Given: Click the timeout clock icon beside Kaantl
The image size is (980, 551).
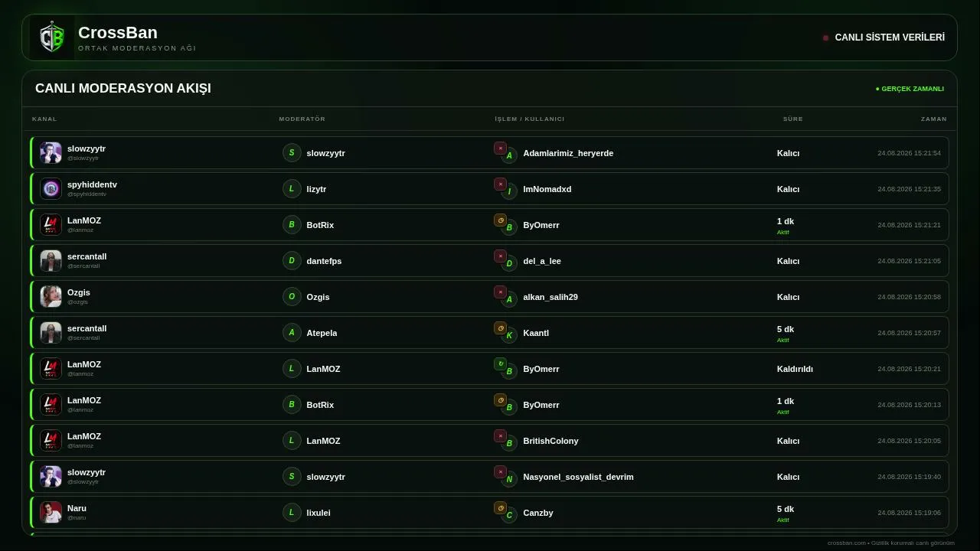Looking at the screenshot, I should (x=500, y=328).
